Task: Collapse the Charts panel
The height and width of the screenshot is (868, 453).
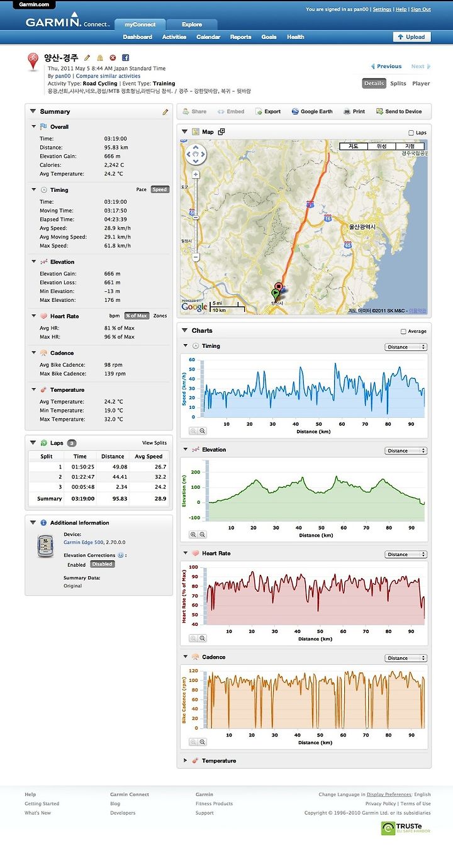Action: (185, 331)
